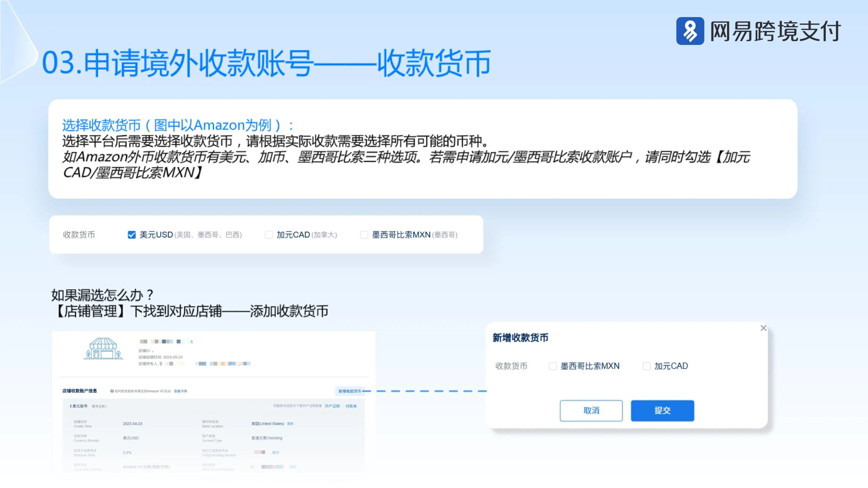Open the 对账单 link
Screen dimensions: 868x488
point(352,406)
